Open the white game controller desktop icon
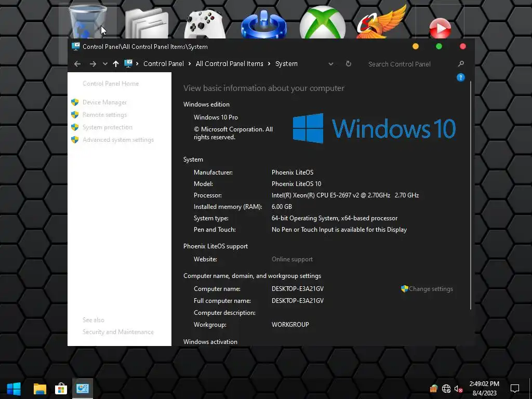Viewport: 532px width, 399px height. point(205,24)
